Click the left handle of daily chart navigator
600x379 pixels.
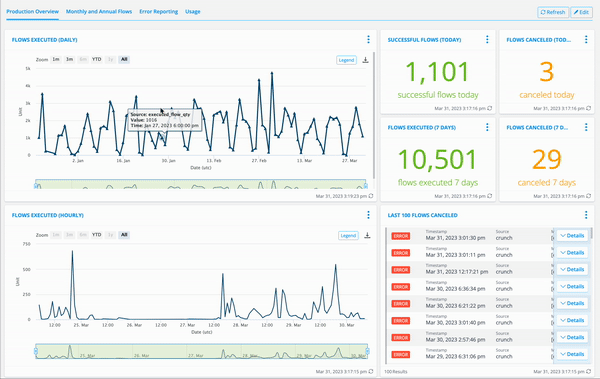pyautogui.click(x=36, y=186)
